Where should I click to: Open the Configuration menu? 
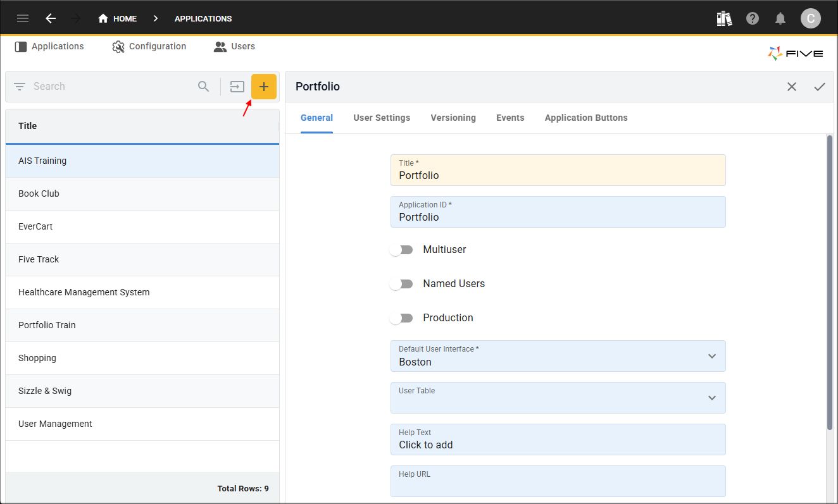coord(149,46)
